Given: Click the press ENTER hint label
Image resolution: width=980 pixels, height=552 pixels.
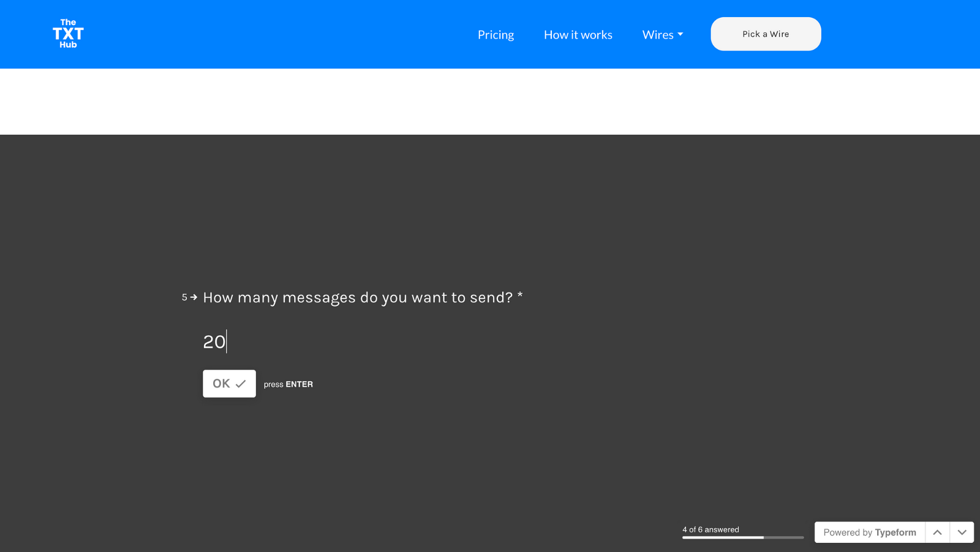Looking at the screenshot, I should point(288,384).
